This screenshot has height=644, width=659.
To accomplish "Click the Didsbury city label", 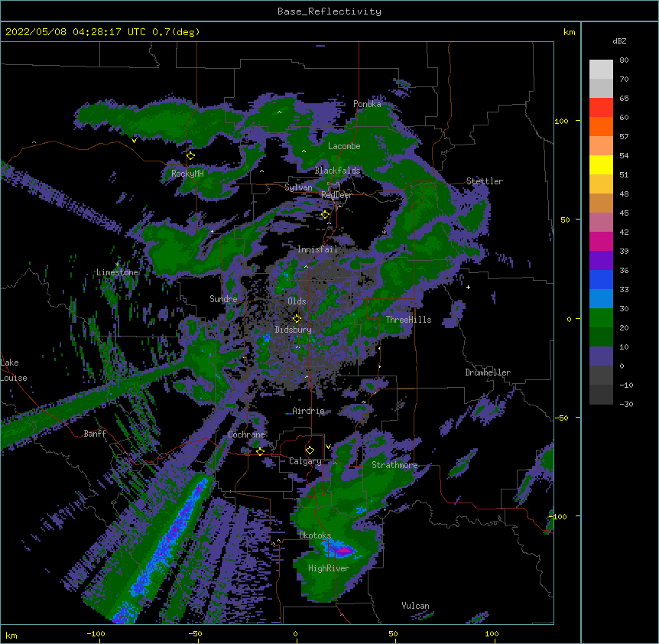I will [294, 330].
